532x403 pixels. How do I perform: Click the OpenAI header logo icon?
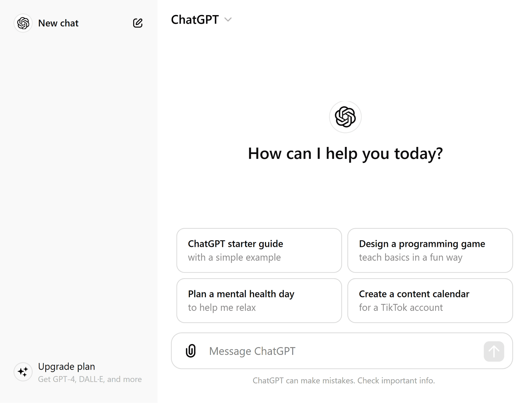tap(22, 23)
